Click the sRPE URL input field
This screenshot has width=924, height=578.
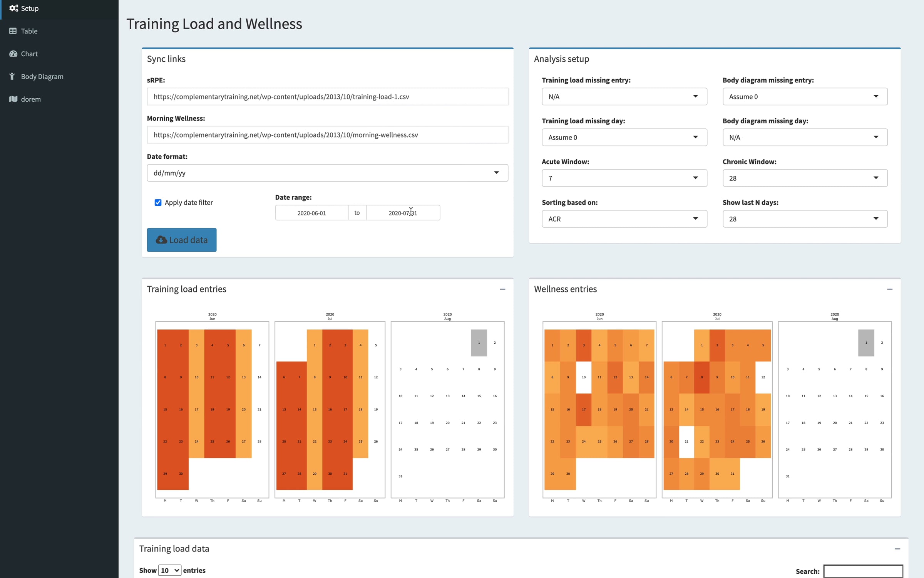pyautogui.click(x=327, y=97)
